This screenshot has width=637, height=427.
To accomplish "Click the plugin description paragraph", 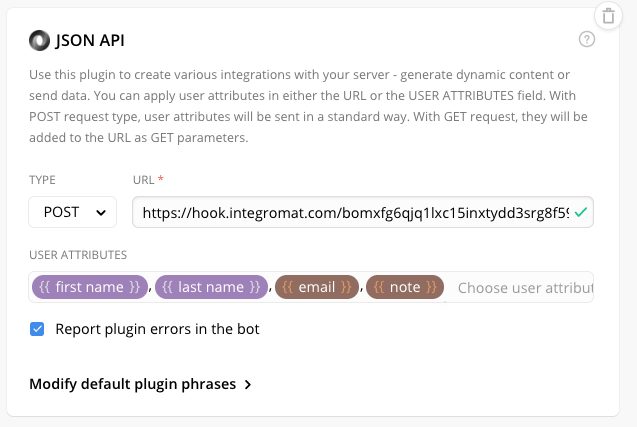I will tap(308, 106).
